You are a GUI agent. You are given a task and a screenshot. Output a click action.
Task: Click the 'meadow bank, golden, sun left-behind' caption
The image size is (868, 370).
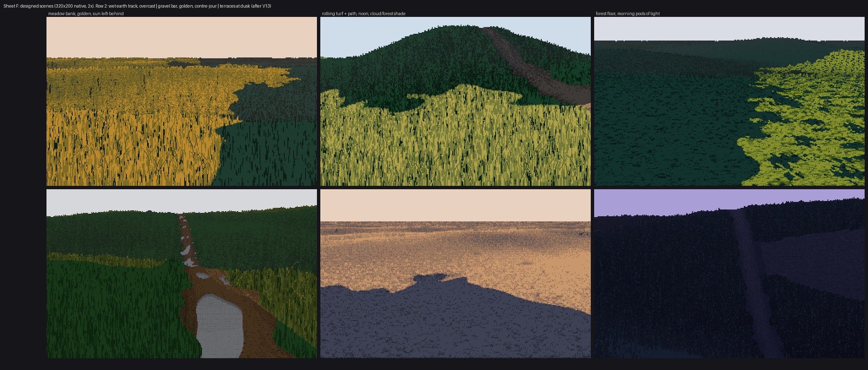(x=86, y=14)
